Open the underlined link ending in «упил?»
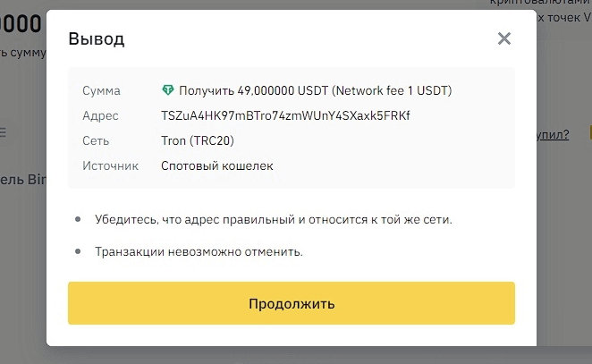 [x=553, y=134]
